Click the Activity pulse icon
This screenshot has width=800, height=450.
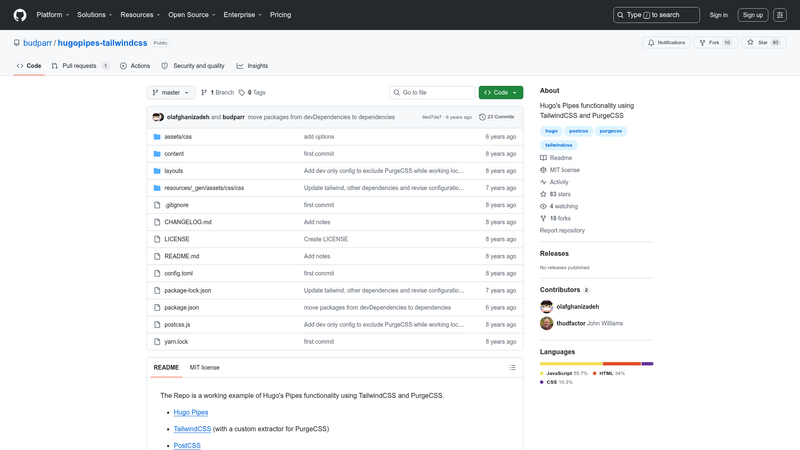[x=543, y=182]
